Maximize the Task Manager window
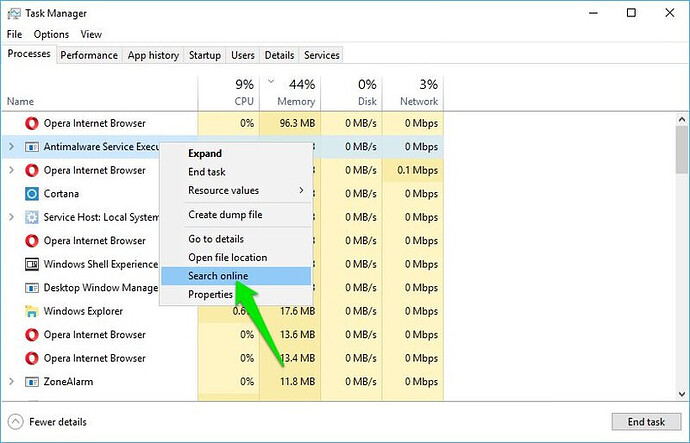This screenshot has height=443, width=690. 631,13
